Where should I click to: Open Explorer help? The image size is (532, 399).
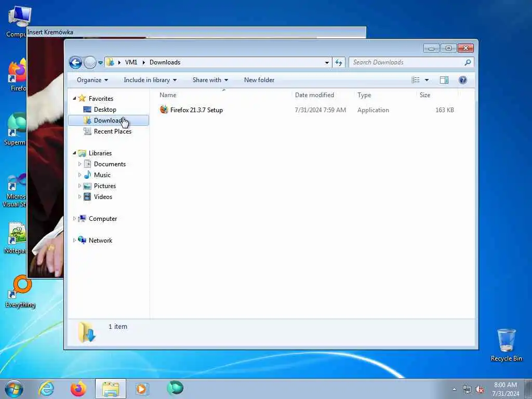click(462, 80)
